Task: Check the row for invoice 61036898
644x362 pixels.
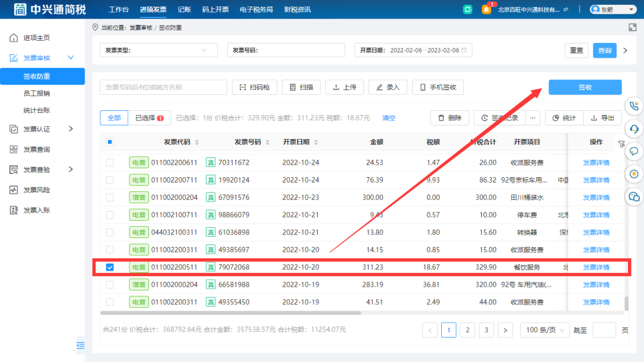Action: point(110,233)
